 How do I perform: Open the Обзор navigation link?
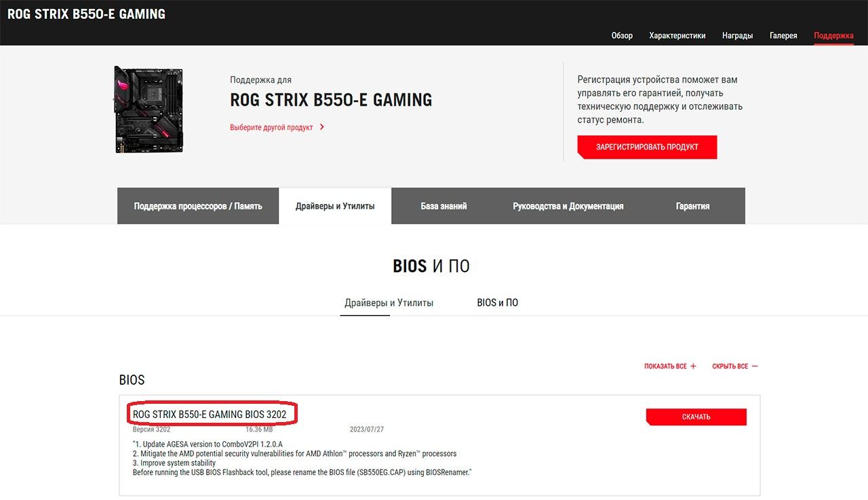(x=622, y=35)
